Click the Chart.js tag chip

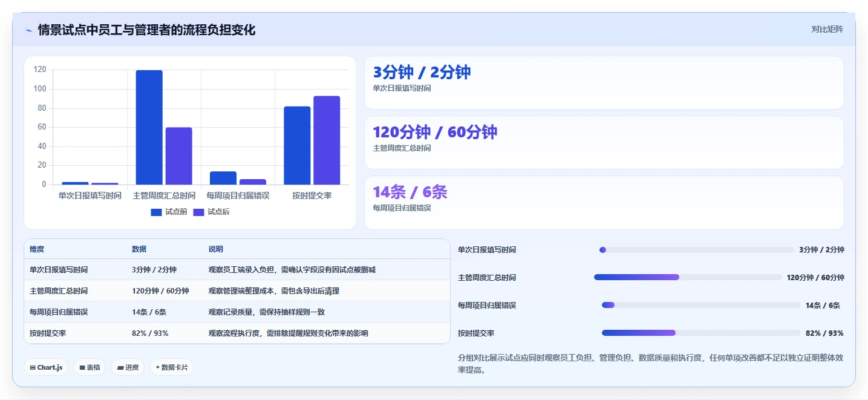[x=46, y=367]
